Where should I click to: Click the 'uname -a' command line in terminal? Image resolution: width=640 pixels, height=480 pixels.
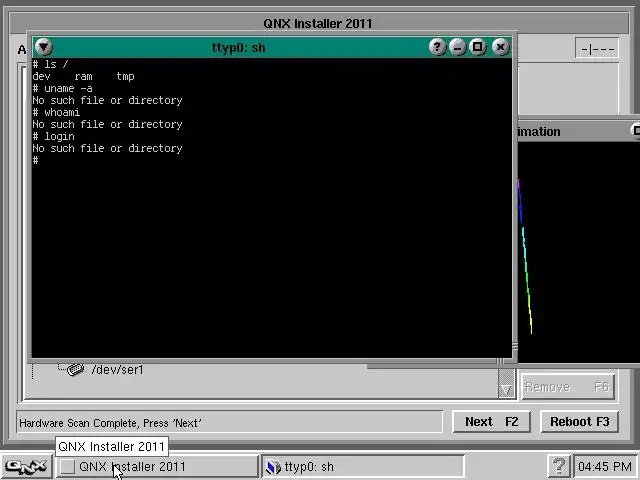(x=62, y=88)
